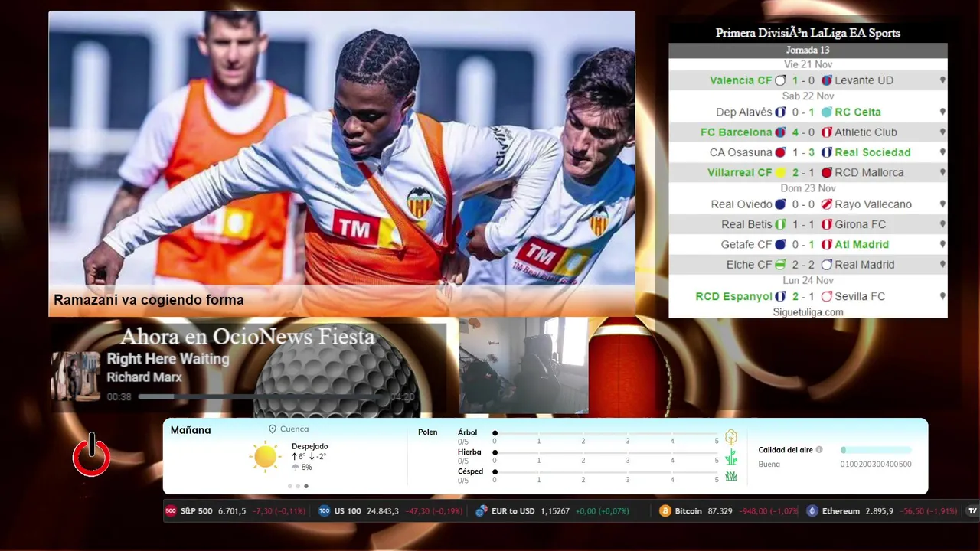This screenshot has height=551, width=980.
Task: Click the Árbol pollen level slider
Action: 606,433
